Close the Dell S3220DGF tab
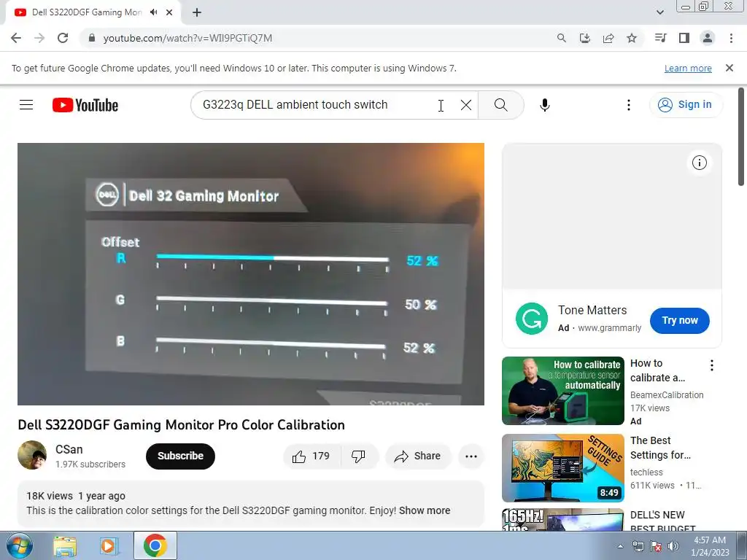747x560 pixels. pos(169,12)
